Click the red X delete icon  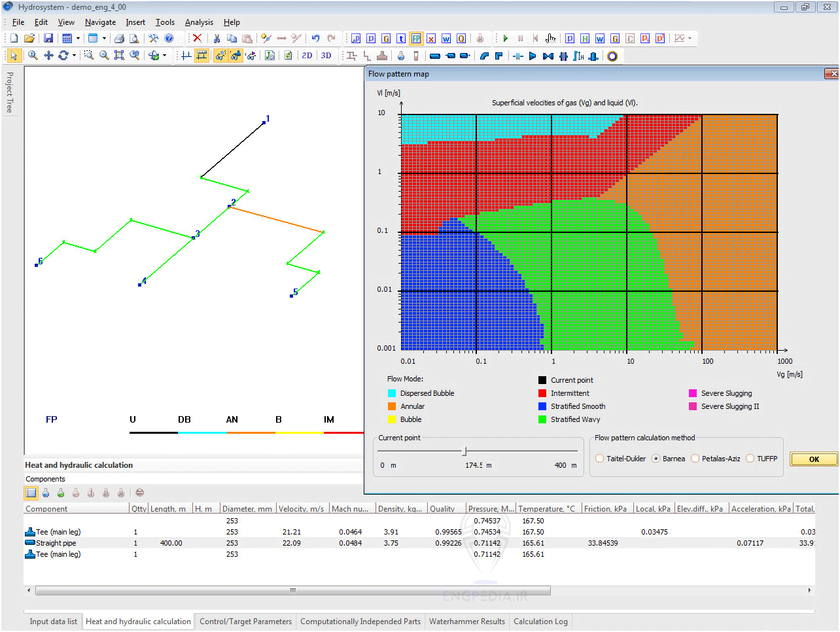pos(197,39)
